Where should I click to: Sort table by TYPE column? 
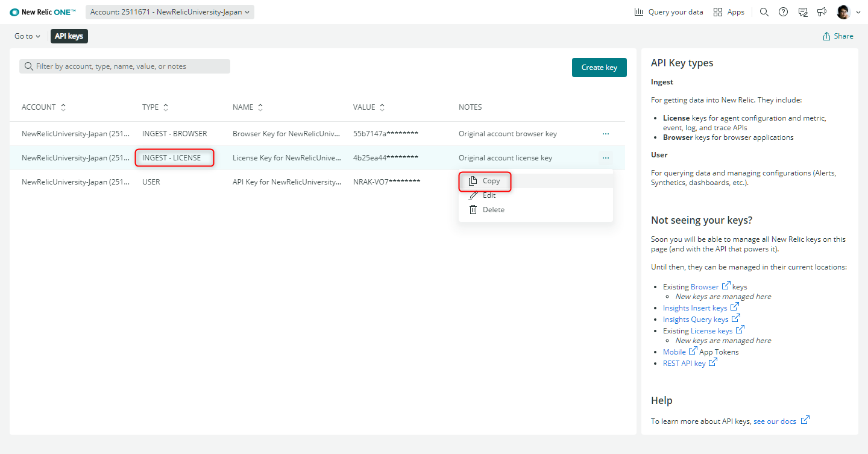click(156, 107)
